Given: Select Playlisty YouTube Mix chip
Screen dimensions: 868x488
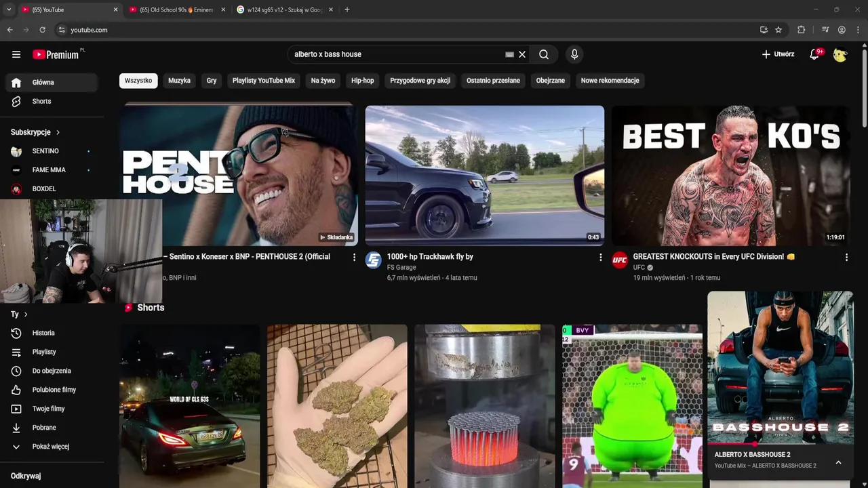Looking at the screenshot, I should point(264,81).
